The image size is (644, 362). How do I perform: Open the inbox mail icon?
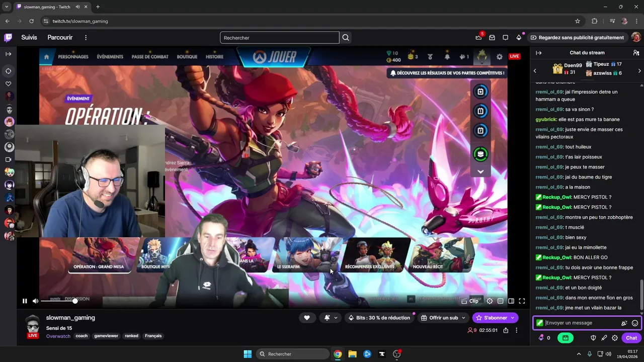click(492, 38)
